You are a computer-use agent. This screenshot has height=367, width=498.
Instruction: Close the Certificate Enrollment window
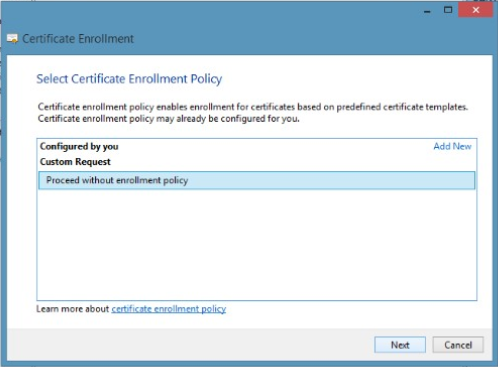coord(476,10)
